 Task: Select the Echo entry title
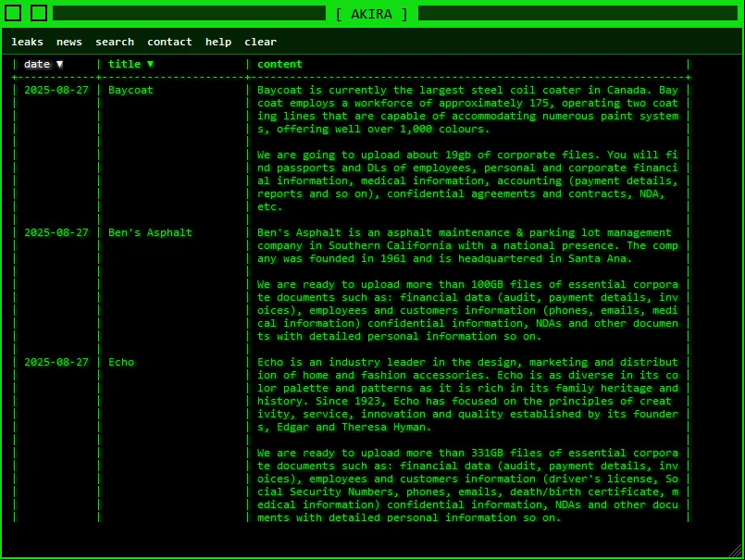[121, 363]
